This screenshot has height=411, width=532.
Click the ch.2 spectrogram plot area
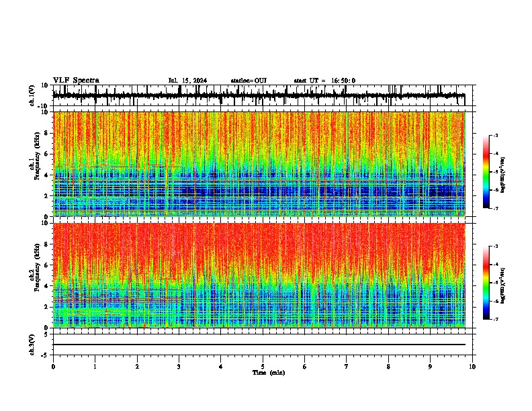(259, 275)
